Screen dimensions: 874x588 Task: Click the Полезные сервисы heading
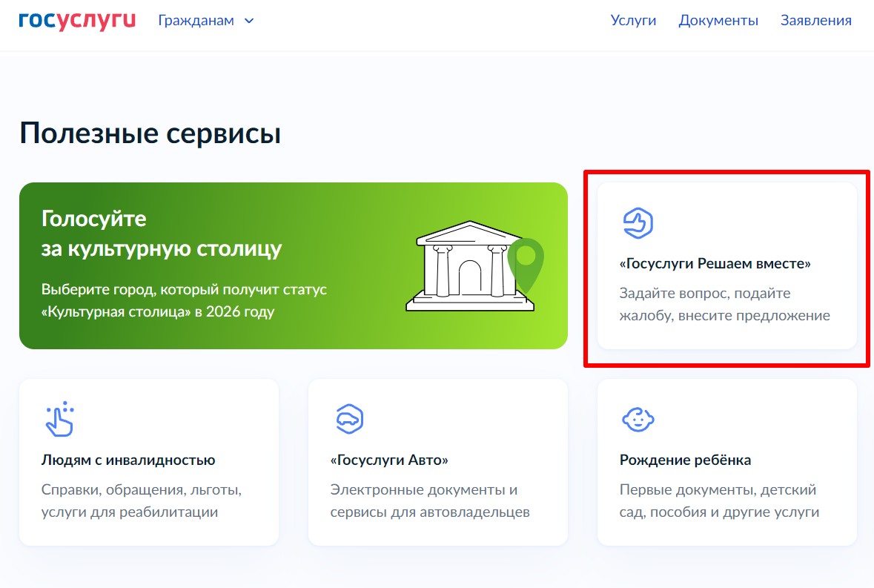(150, 133)
